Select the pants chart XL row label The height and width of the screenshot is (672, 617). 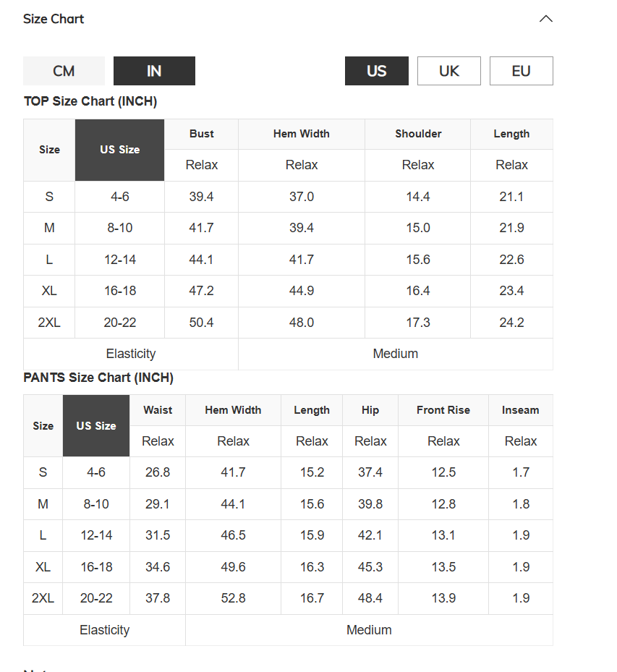click(43, 567)
